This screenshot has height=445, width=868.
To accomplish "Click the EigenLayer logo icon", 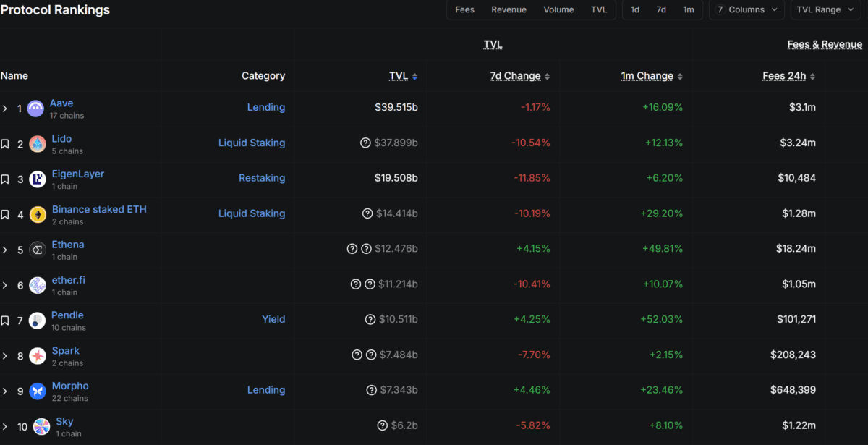I will [x=37, y=179].
